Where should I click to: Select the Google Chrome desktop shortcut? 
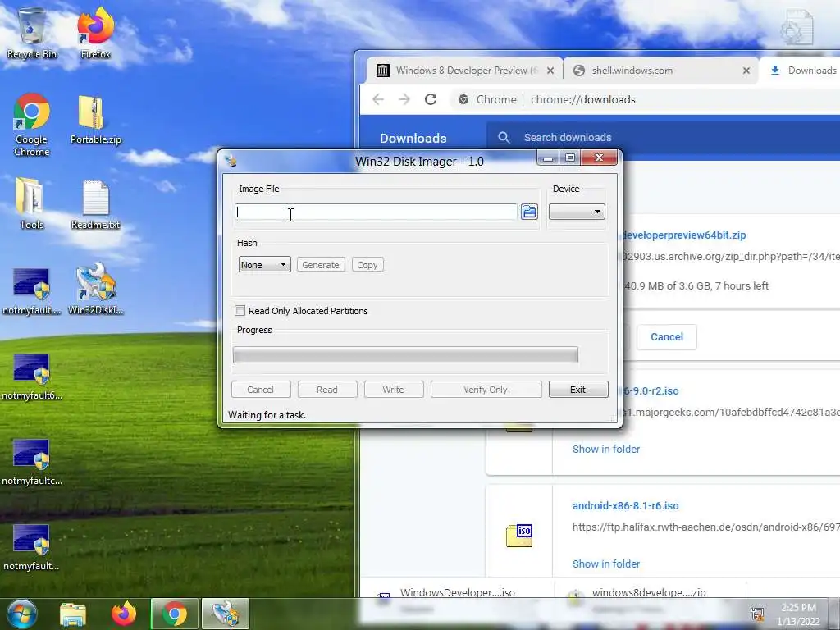[32, 125]
